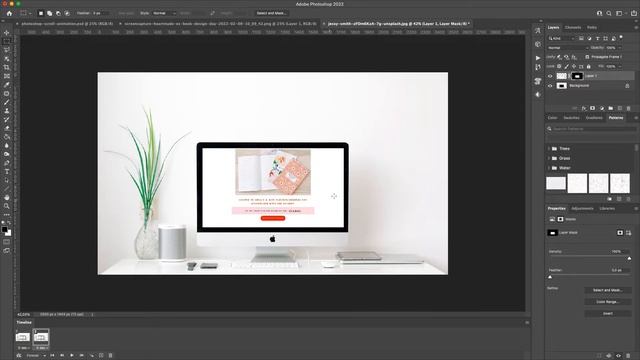Adjust the mask Density slider handle
Screen dimensions: 640x360
[x=629, y=258]
